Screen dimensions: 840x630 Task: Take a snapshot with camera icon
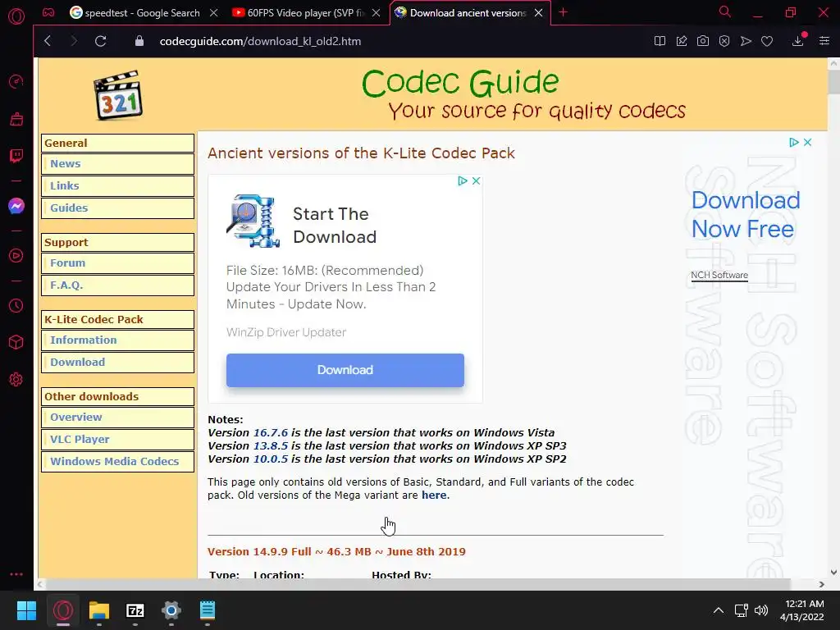[x=703, y=41]
